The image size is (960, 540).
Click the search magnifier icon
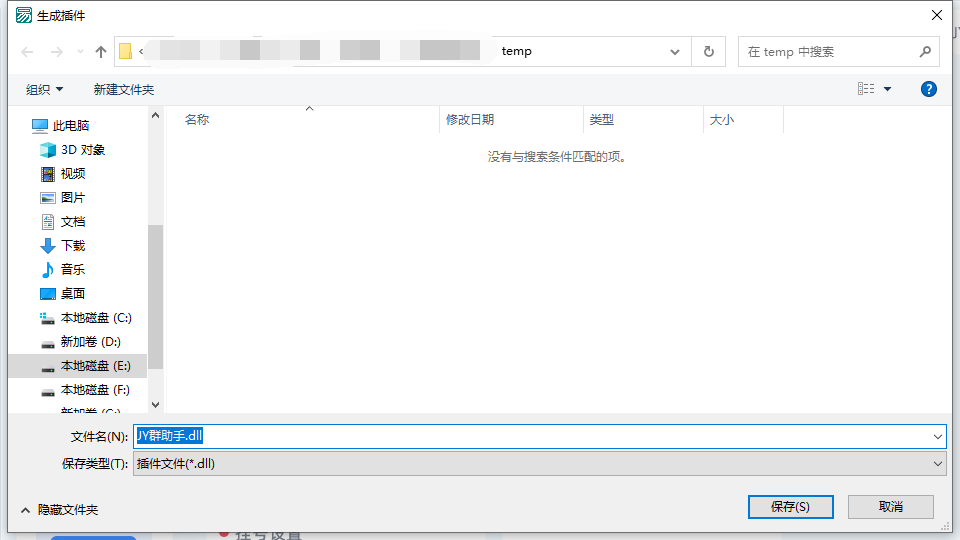pyautogui.click(x=925, y=52)
